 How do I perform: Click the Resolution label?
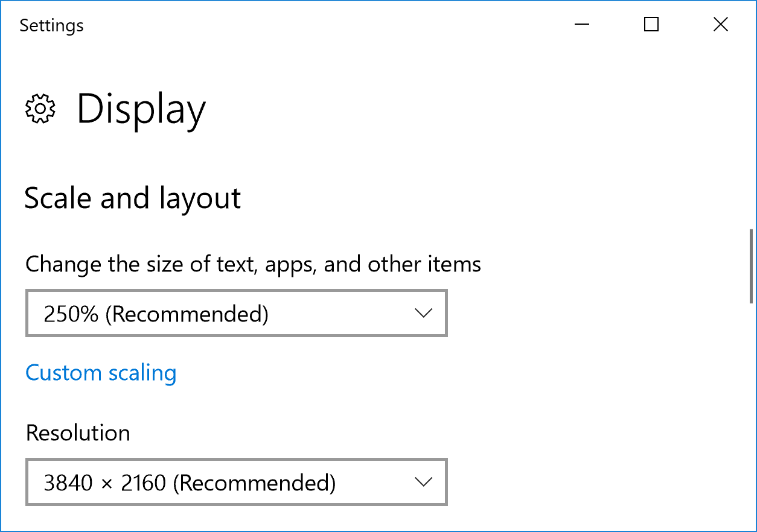click(x=78, y=433)
